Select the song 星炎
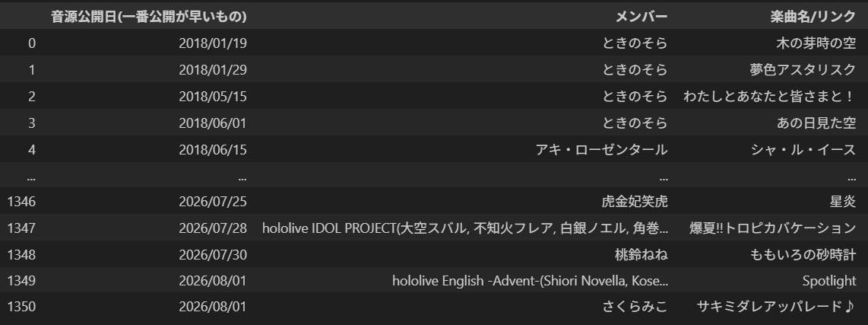The height and width of the screenshot is (325, 868). pos(842,202)
